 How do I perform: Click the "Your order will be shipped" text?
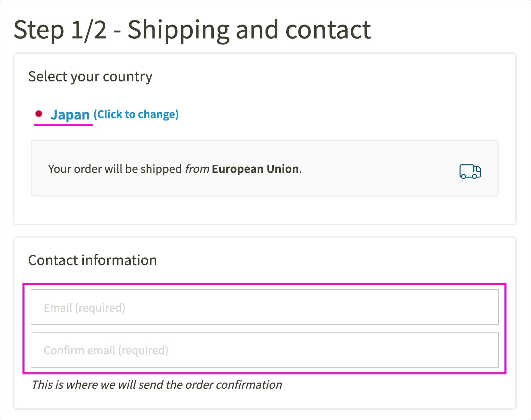[115, 169]
